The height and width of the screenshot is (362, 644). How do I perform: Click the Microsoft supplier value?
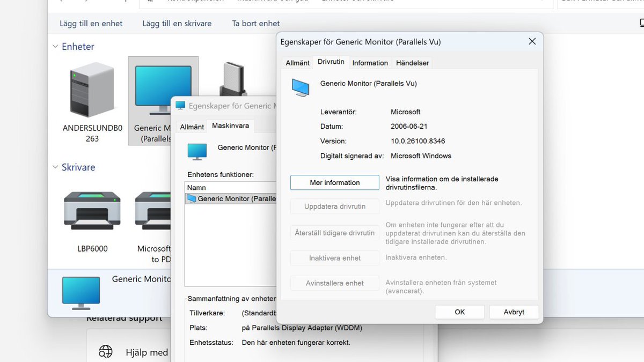(x=406, y=112)
